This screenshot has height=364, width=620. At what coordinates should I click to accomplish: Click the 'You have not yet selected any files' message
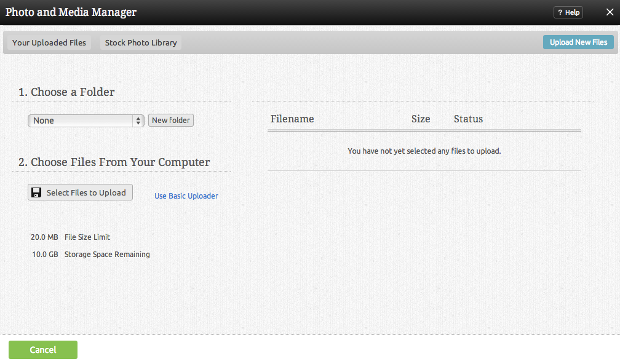pyautogui.click(x=424, y=151)
